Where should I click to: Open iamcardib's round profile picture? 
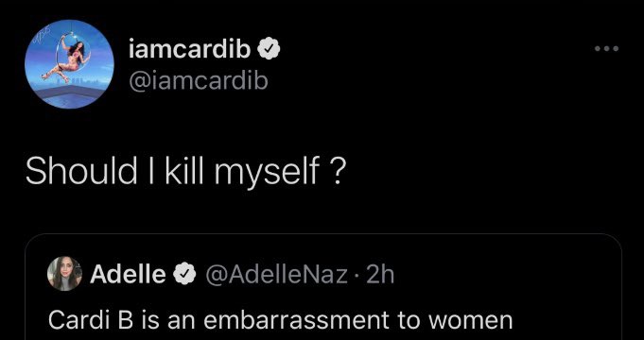pos(69,64)
